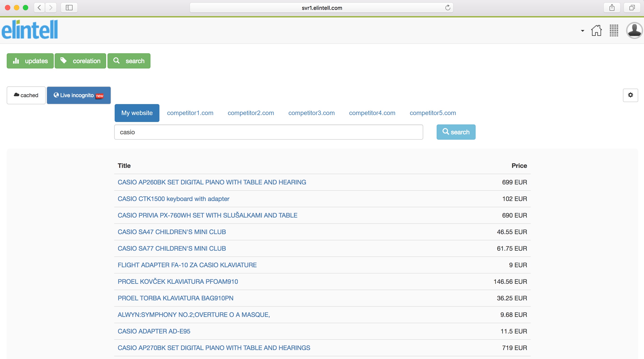This screenshot has height=359, width=644.
Task: Select the My website tab
Action: pyautogui.click(x=137, y=113)
